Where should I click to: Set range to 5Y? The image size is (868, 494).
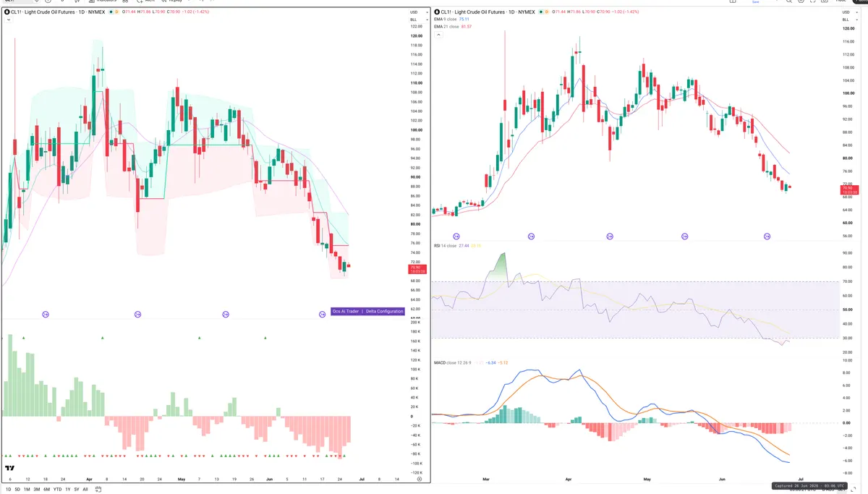77,490
